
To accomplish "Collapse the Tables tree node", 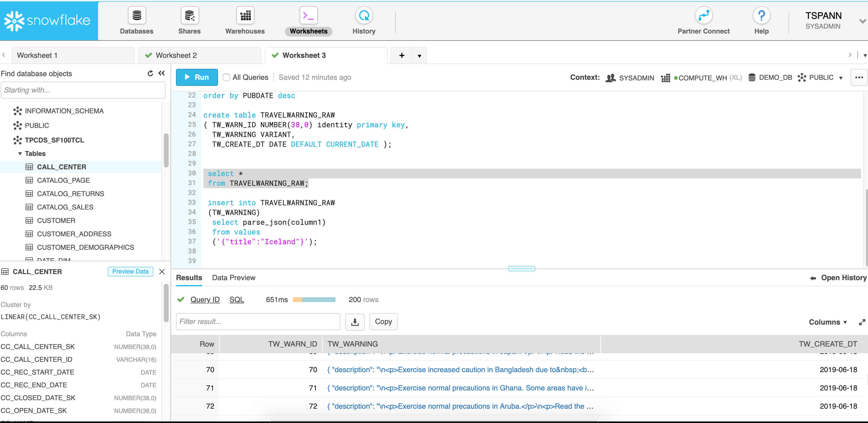I will point(20,154).
